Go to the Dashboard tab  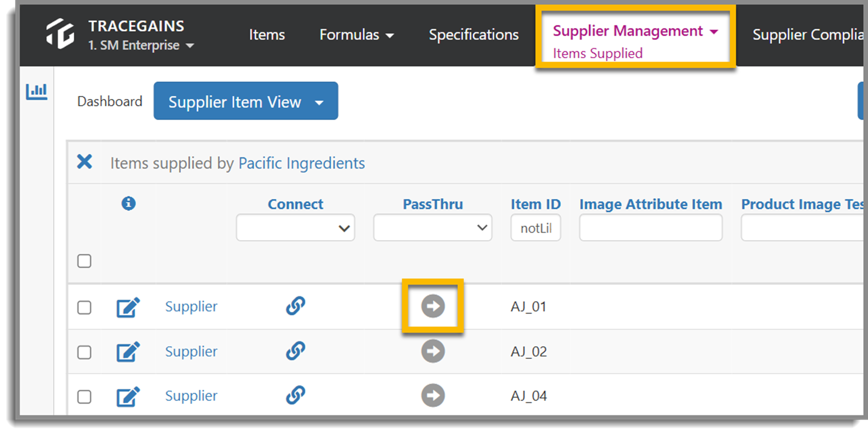[x=110, y=101]
